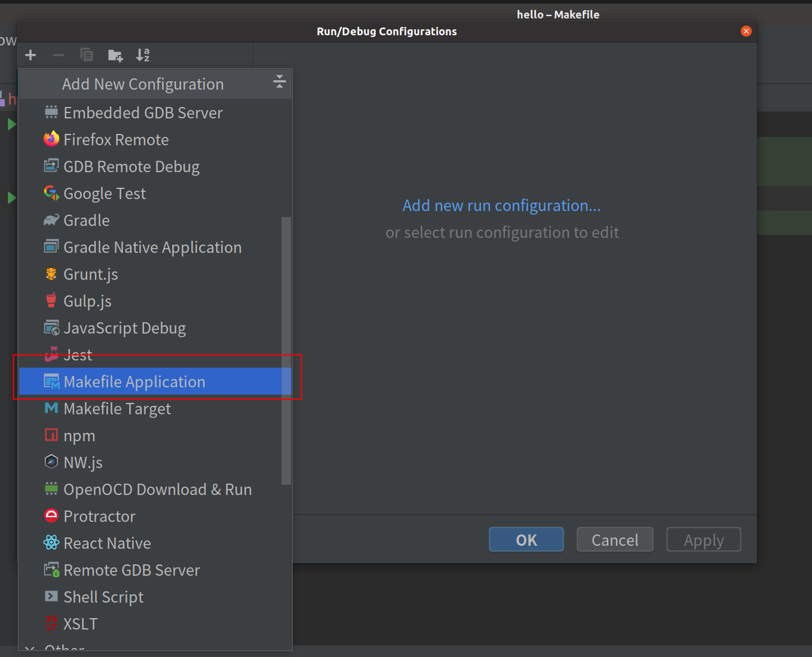Click the Shell Script label
Viewport: 812px width, 657px height.
pyautogui.click(x=103, y=597)
